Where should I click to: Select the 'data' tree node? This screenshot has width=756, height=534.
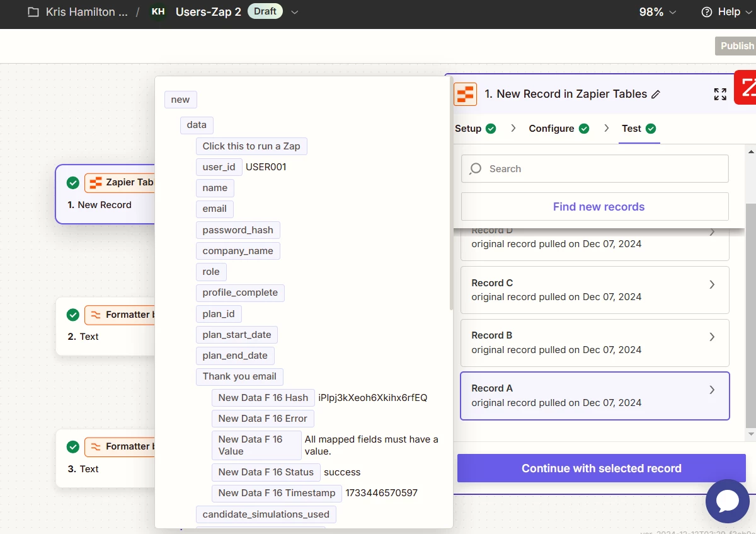click(x=197, y=125)
